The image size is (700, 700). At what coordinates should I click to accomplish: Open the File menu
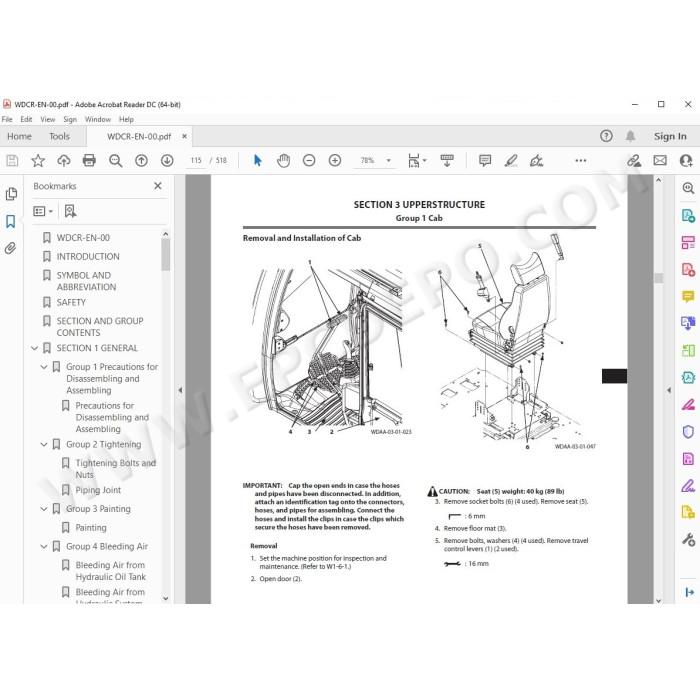[x=7, y=119]
